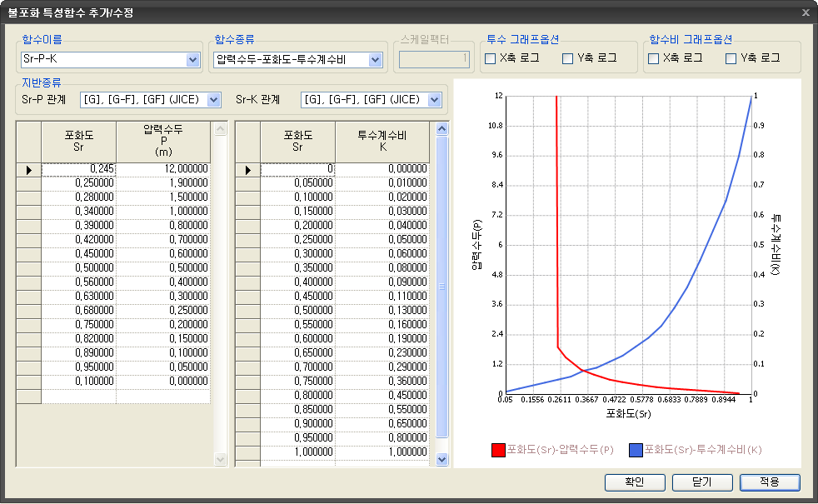Expand the 함수종류 dropdown list
The image size is (818, 504).
point(375,59)
